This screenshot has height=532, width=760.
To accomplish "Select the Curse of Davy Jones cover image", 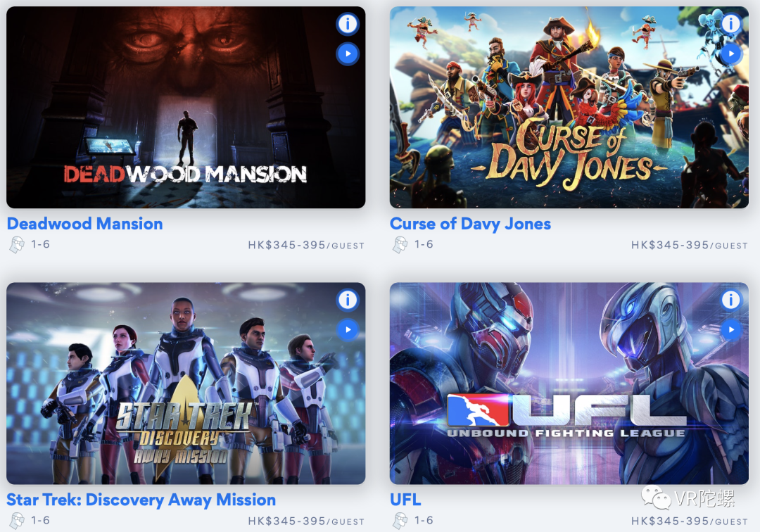I will pos(569,108).
